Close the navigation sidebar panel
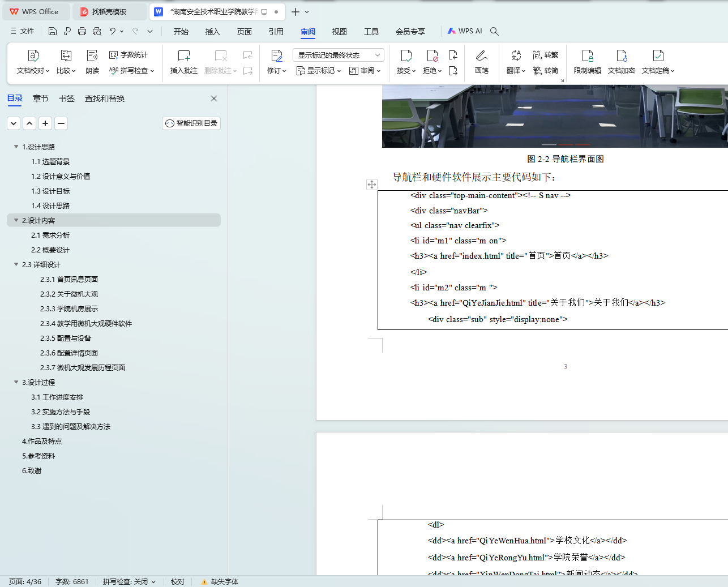 tap(214, 98)
